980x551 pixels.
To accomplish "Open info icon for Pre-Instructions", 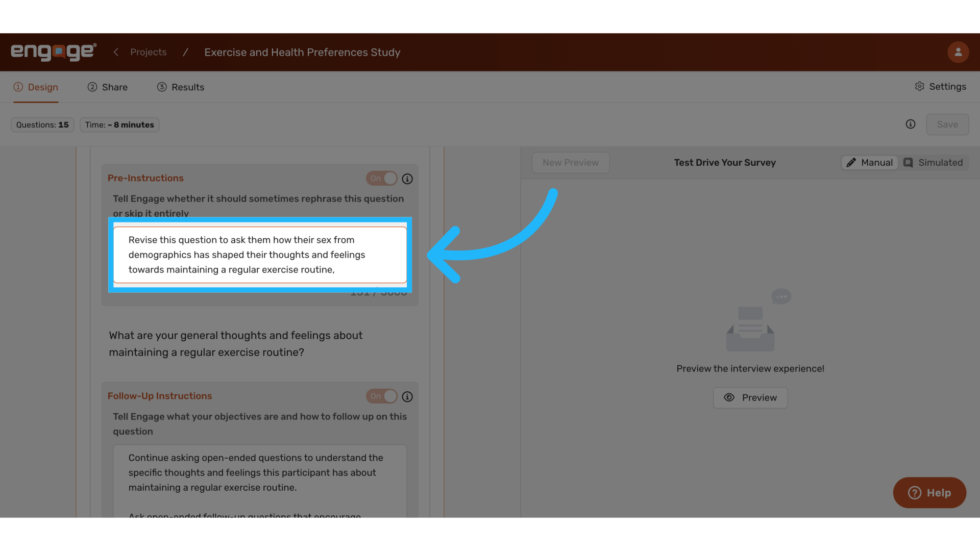I will (x=407, y=179).
